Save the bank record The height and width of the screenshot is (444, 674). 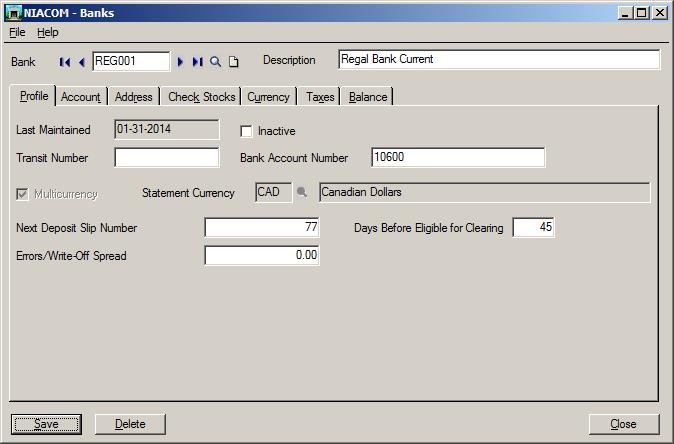tap(46, 424)
